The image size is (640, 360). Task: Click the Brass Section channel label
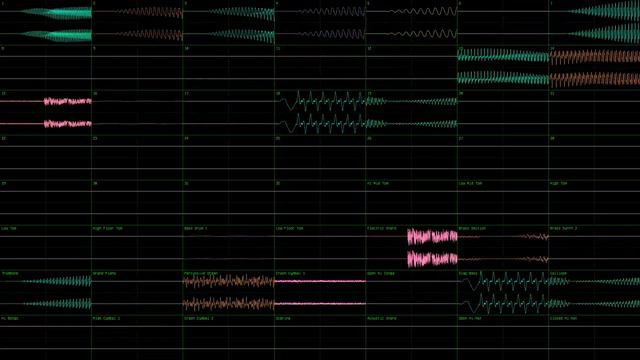click(x=472, y=229)
